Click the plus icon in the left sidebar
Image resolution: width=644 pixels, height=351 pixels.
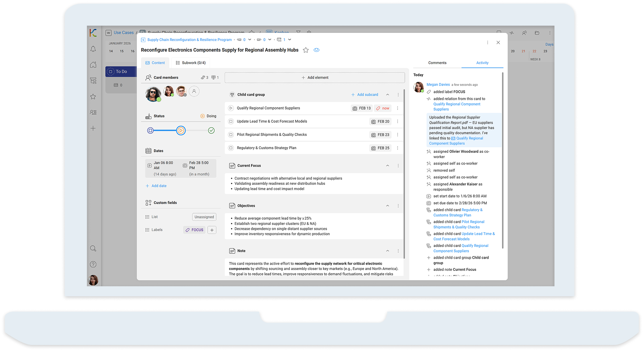point(93,128)
